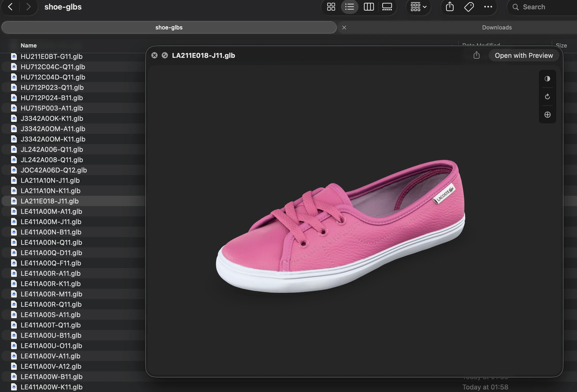This screenshot has width=577, height=392.
Task: Open the more actions ellipsis menu
Action: pyautogui.click(x=488, y=7)
